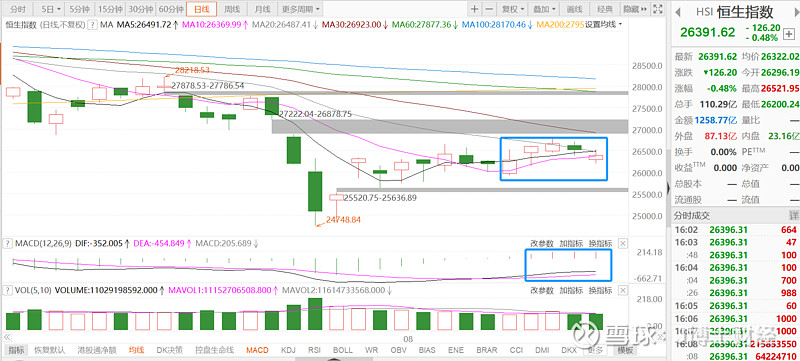The width and height of the screenshot is (800, 361).
Task: Select the 指标 tab at bottom
Action: coord(16,350)
